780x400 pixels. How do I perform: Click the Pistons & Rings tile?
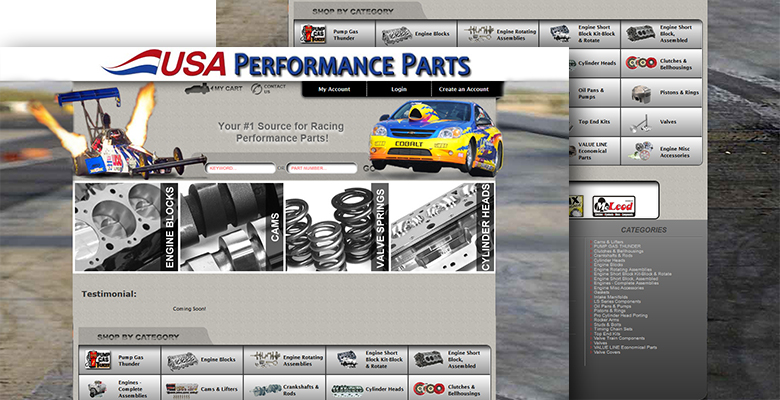pyautogui.click(x=662, y=93)
